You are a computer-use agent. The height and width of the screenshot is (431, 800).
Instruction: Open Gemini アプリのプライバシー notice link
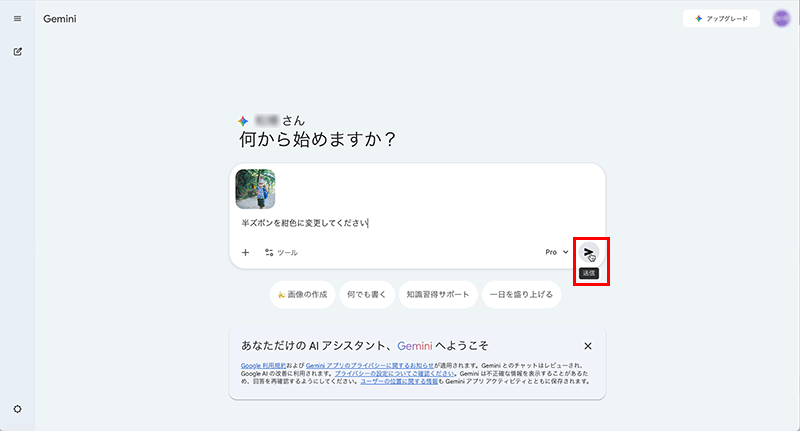(x=370, y=366)
